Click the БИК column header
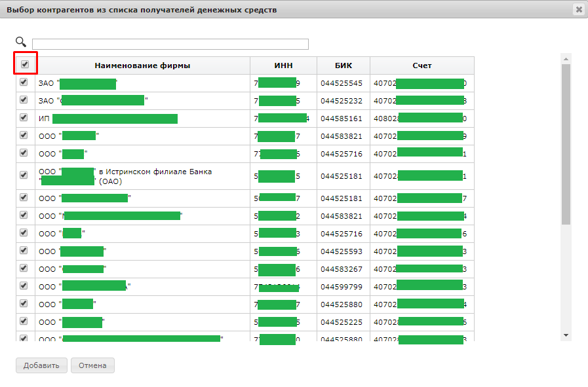 pos(343,65)
